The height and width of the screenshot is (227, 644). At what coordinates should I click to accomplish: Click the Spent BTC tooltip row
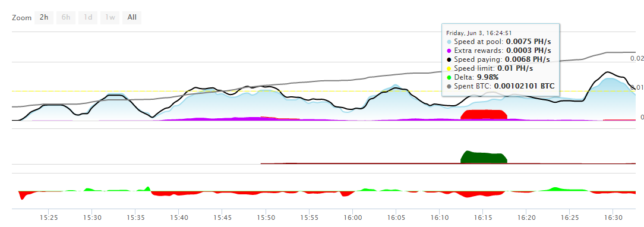point(501,86)
